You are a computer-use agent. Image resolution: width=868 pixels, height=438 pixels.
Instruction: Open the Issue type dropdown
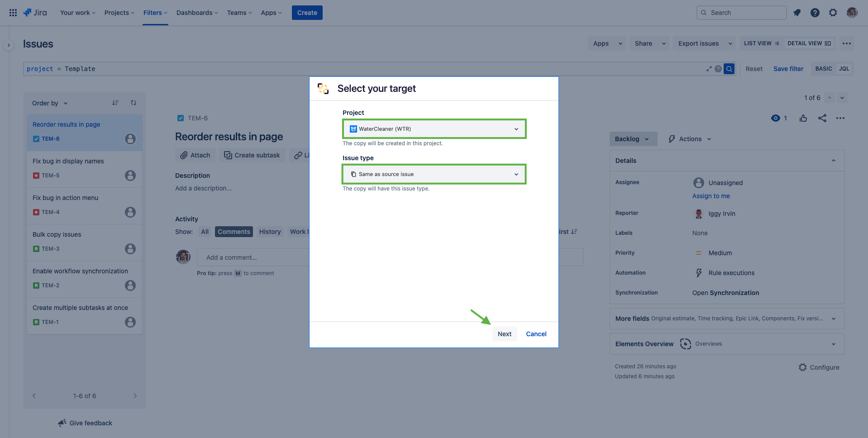pyautogui.click(x=434, y=174)
